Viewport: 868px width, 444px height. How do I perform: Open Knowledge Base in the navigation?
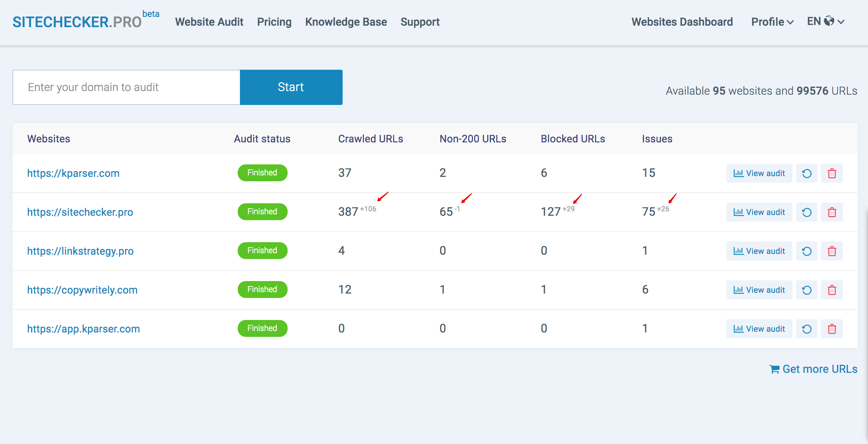point(346,22)
